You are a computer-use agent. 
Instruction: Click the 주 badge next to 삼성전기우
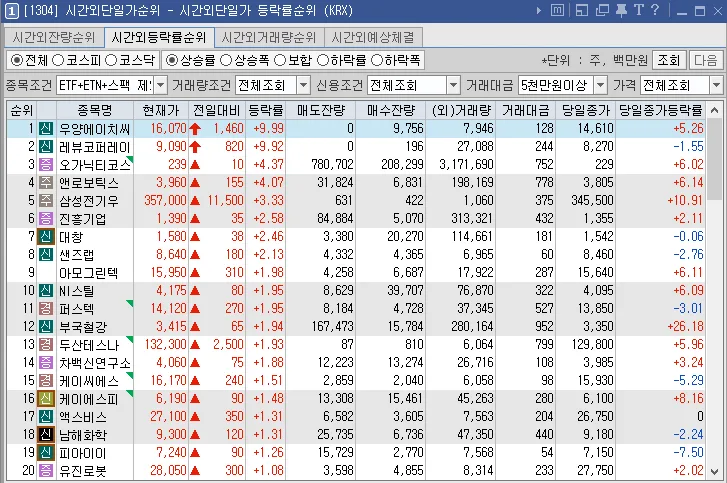tap(45, 201)
